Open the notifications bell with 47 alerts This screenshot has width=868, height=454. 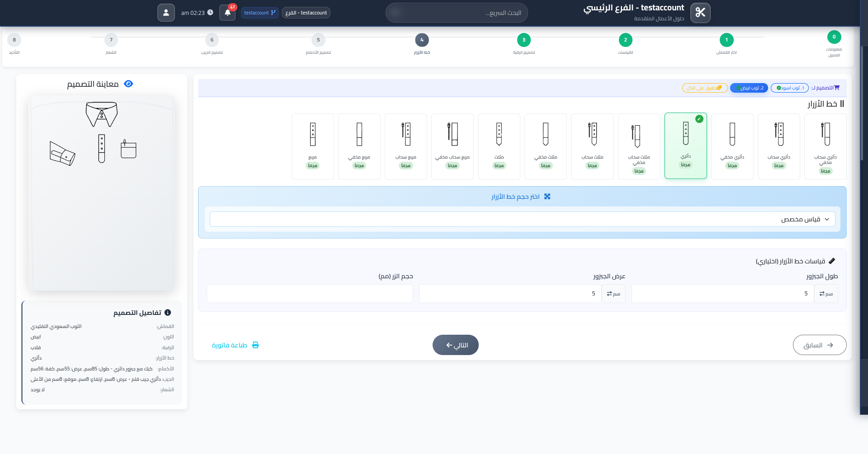[227, 13]
